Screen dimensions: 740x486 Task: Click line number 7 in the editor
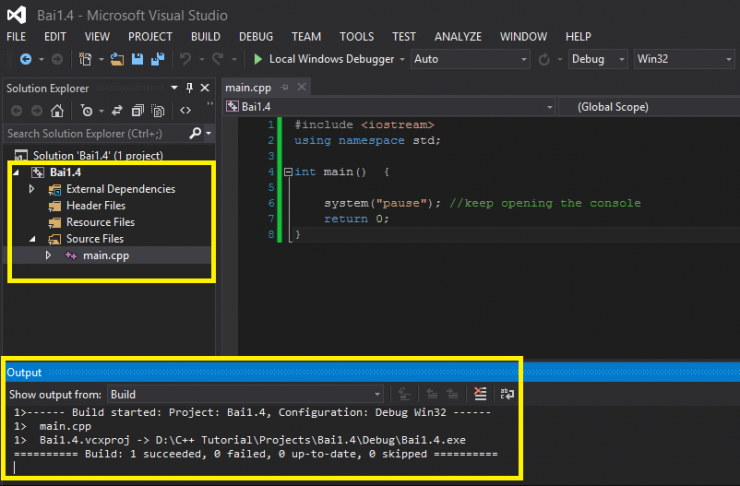tap(271, 218)
